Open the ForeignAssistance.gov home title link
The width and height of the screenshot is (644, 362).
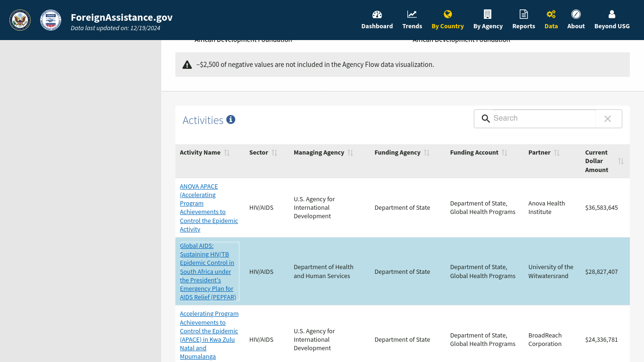122,17
